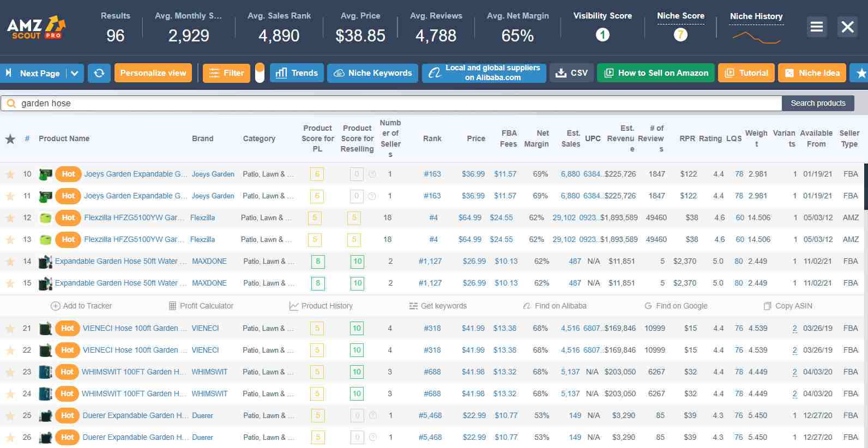Open the Expandable Garden Hose link in row 14
This screenshot has width=868, height=448.
click(x=121, y=262)
